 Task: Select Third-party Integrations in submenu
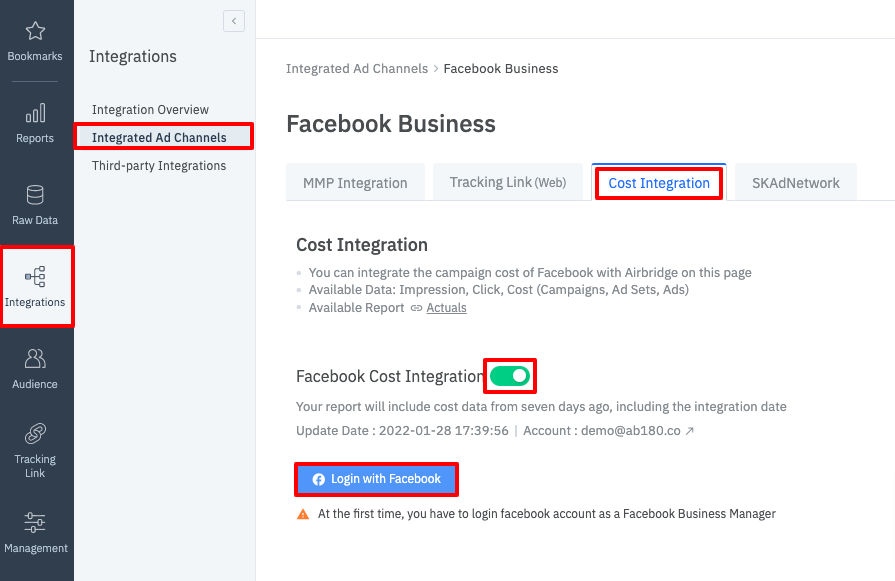158,166
